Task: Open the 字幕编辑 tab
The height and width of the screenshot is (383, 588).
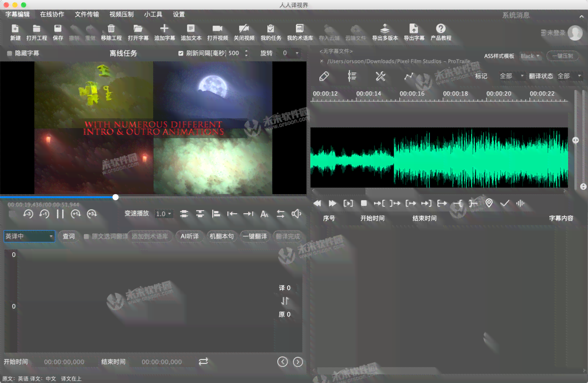Action: tap(18, 14)
